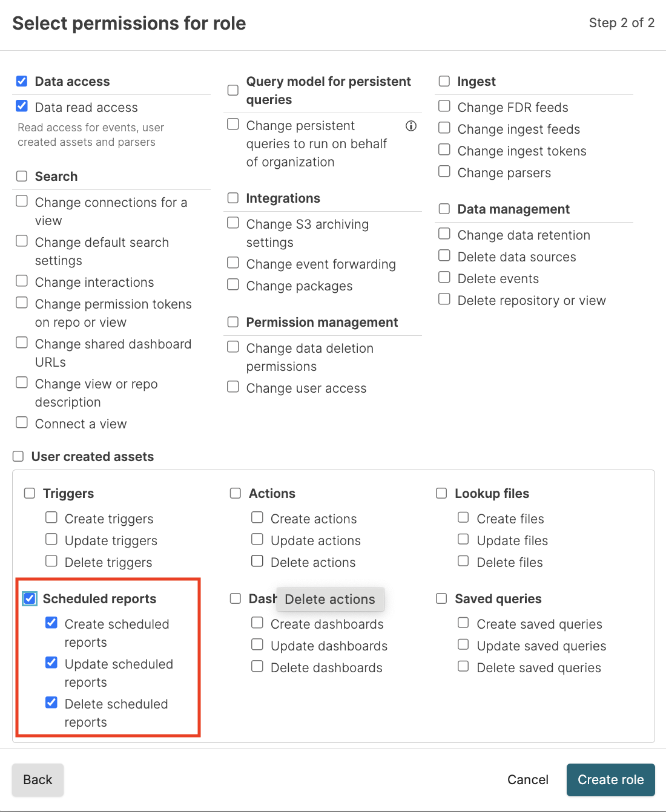
Task: Toggle the User created assets checkbox
Action: tap(19, 456)
